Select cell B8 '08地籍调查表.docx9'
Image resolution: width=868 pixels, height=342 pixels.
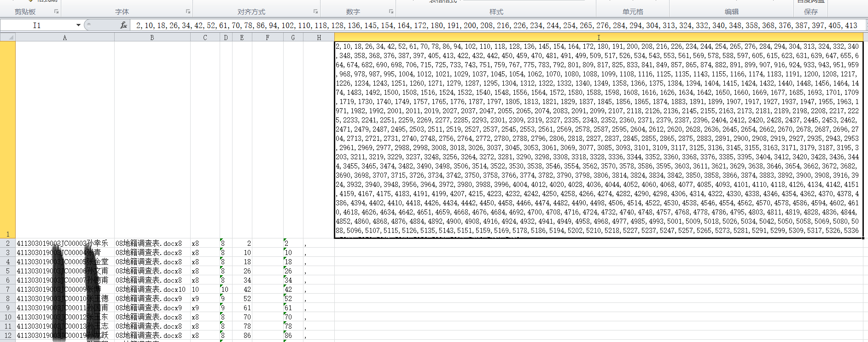click(x=152, y=298)
